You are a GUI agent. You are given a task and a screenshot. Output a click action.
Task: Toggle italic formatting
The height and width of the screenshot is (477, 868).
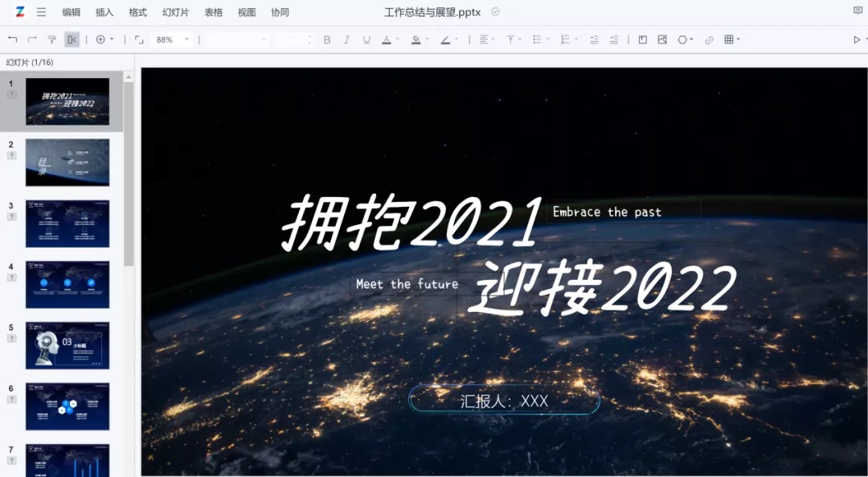[346, 39]
